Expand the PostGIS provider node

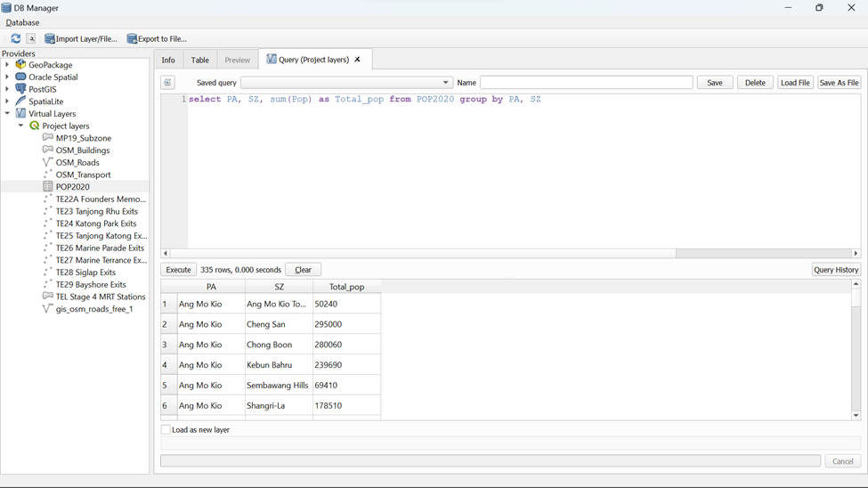click(7, 89)
